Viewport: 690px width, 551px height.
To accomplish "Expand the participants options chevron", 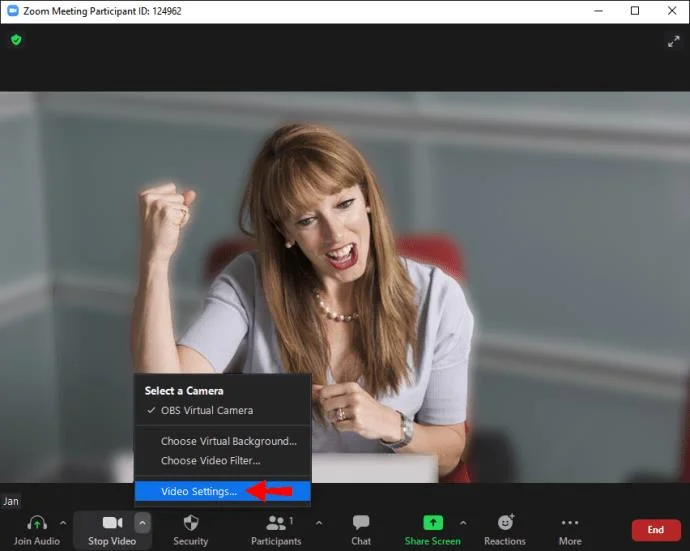I will click(319, 523).
